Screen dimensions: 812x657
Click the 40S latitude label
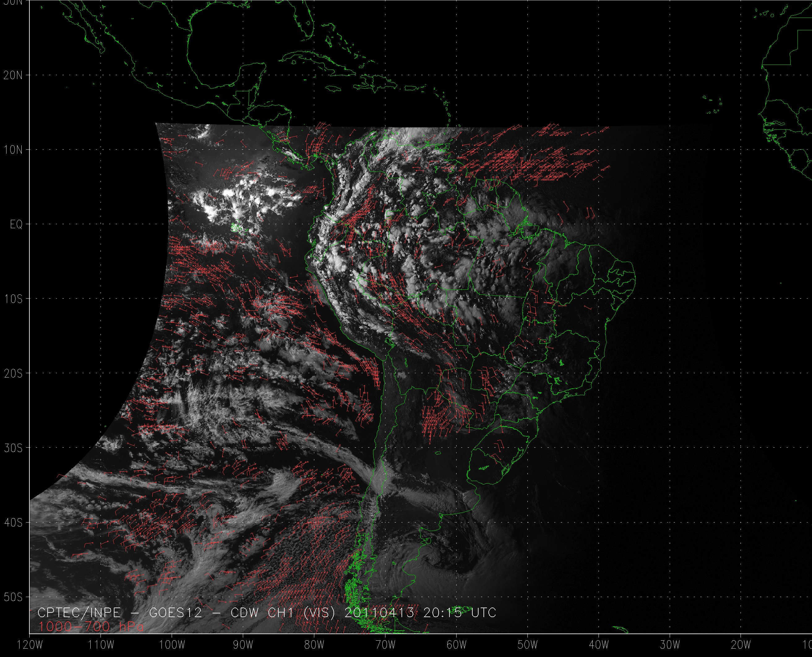click(x=13, y=523)
